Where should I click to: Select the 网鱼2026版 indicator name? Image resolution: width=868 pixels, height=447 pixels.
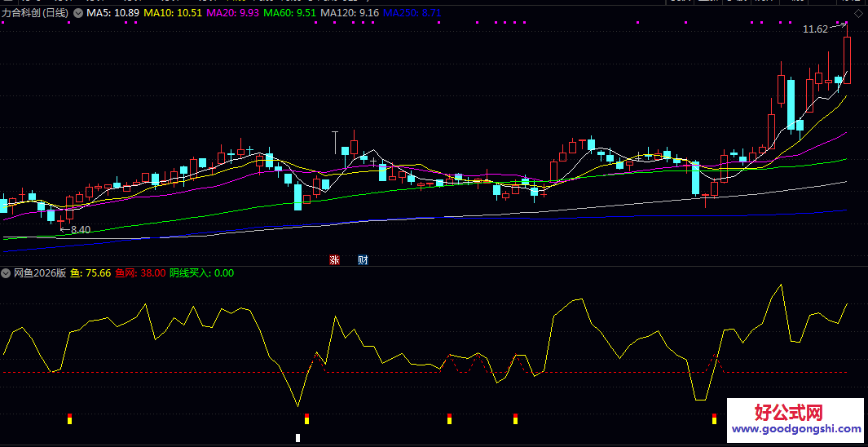click(x=40, y=273)
